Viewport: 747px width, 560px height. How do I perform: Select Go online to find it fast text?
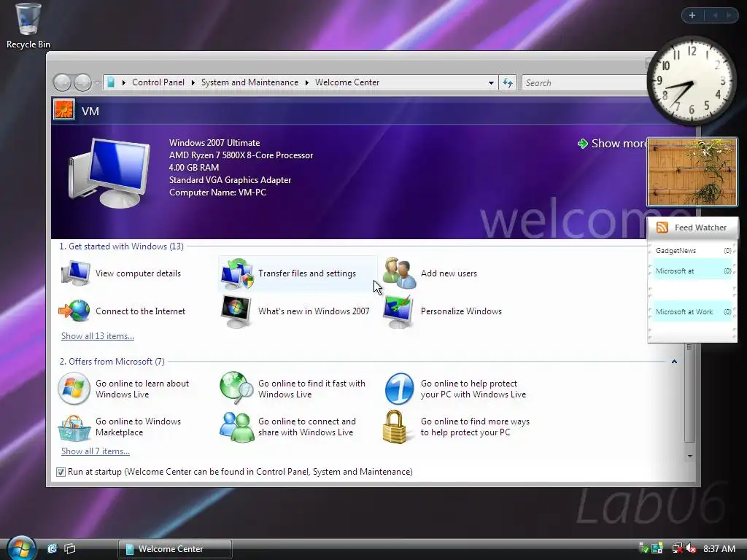pos(311,389)
